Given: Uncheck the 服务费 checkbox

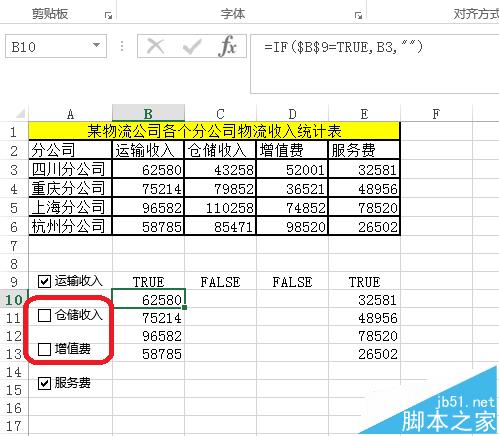Looking at the screenshot, I should (x=44, y=383).
